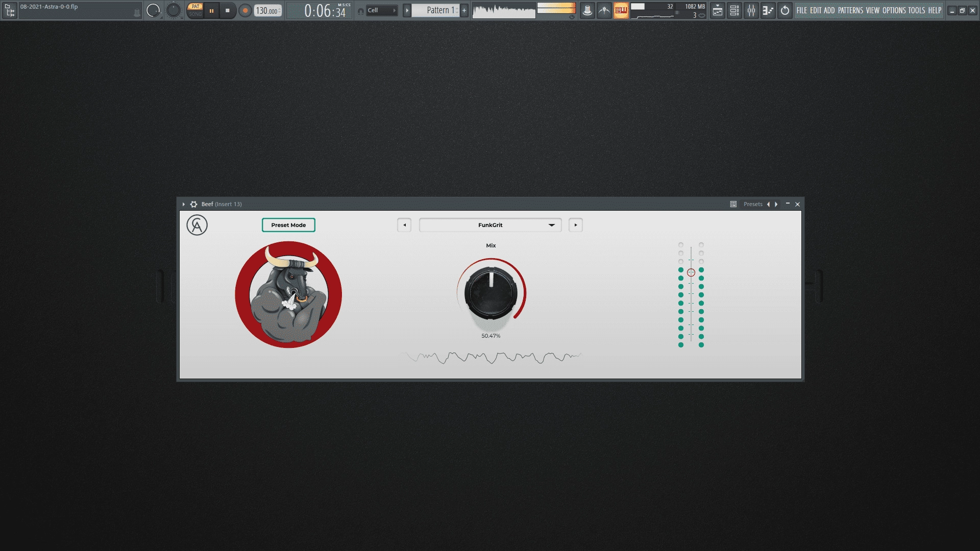Open the TOOLS menu
980x551 pixels.
click(917, 10)
